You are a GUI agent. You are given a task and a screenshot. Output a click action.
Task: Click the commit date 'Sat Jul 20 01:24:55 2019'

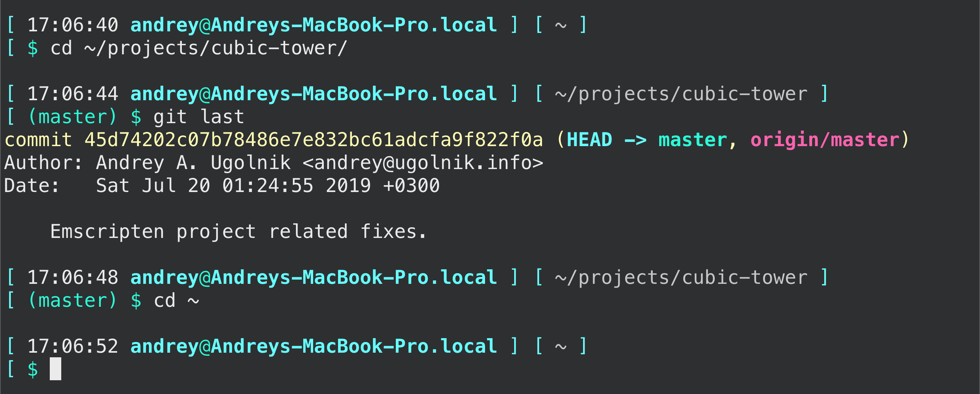[234, 186]
